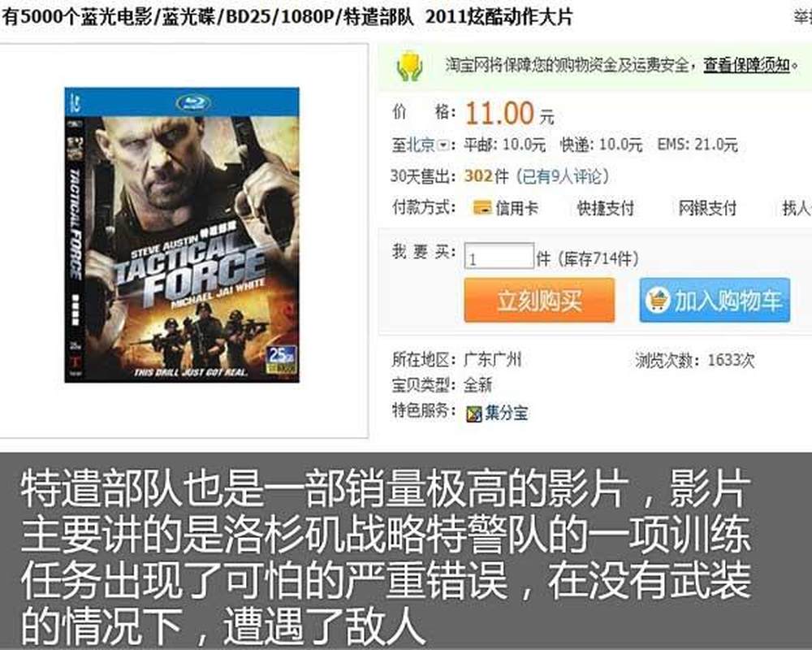
Task: Click the 集分宝 service link
Action: [507, 413]
